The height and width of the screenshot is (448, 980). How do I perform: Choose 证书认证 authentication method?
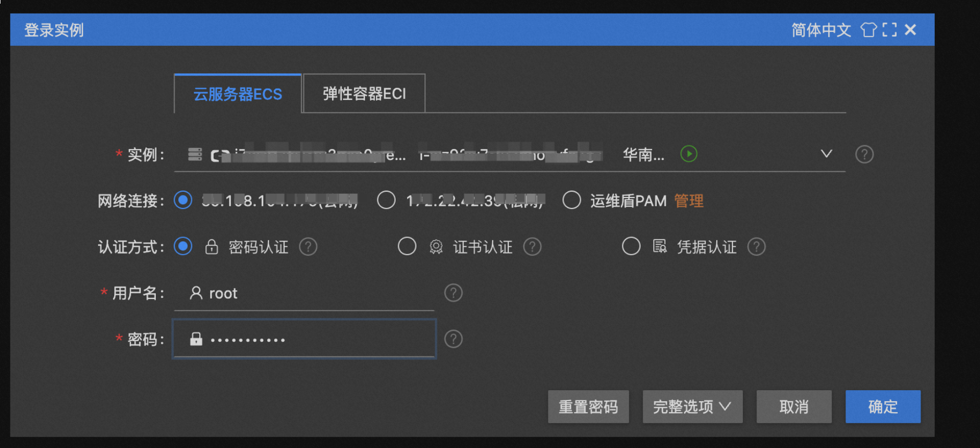tap(407, 246)
